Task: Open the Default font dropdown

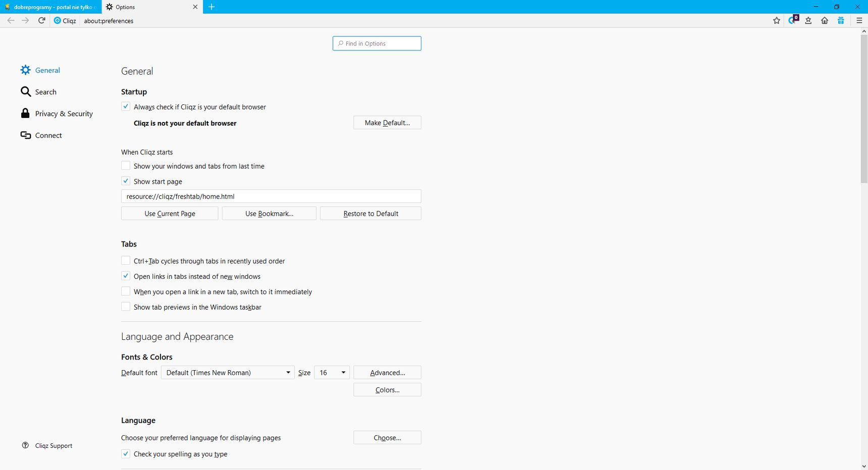Action: point(228,373)
